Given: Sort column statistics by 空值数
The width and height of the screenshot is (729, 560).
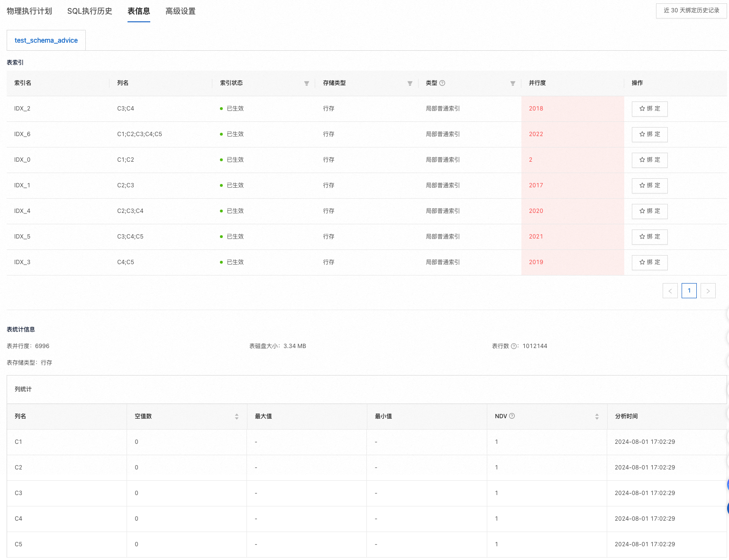Looking at the screenshot, I should coord(237,416).
